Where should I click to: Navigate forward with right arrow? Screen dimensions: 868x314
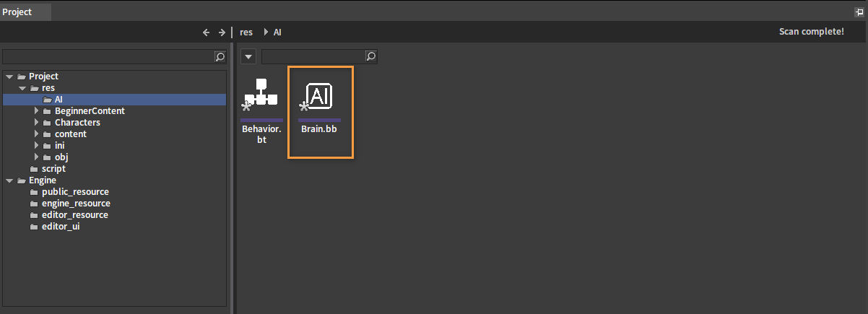(222, 32)
